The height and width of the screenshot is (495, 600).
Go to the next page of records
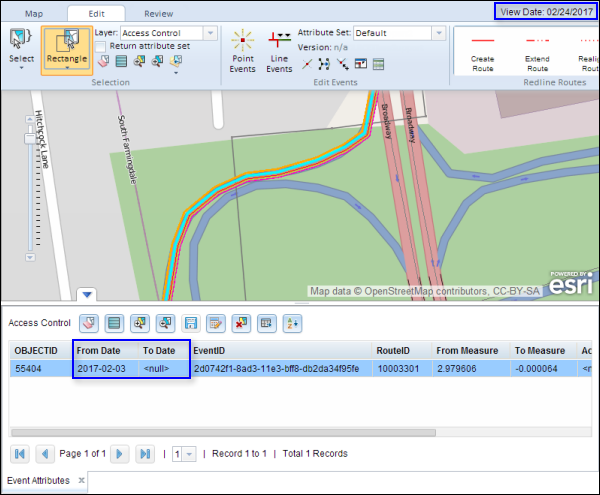coord(119,453)
